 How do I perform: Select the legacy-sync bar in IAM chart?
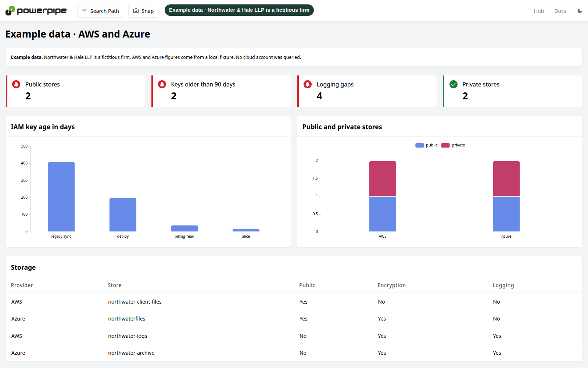click(61, 197)
